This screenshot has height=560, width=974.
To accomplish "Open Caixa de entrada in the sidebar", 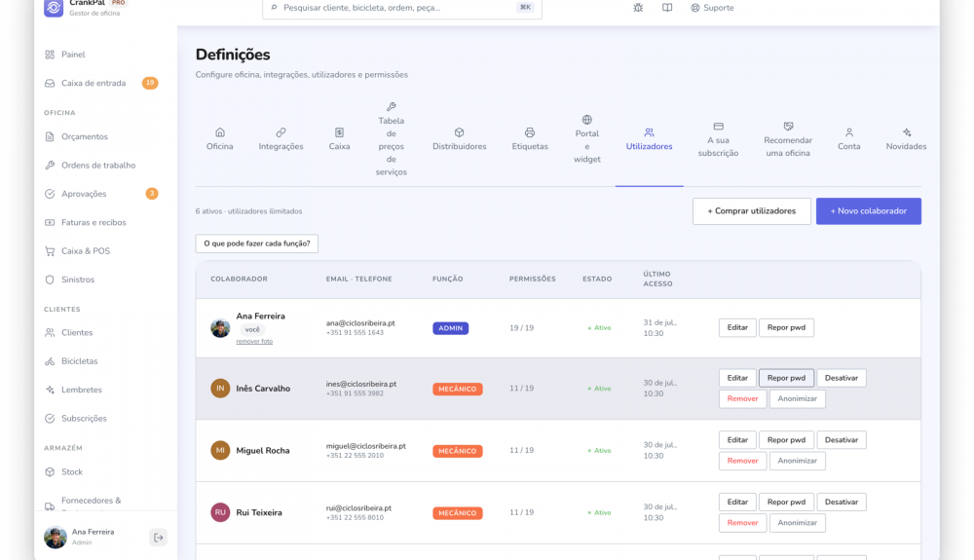I will [101, 83].
